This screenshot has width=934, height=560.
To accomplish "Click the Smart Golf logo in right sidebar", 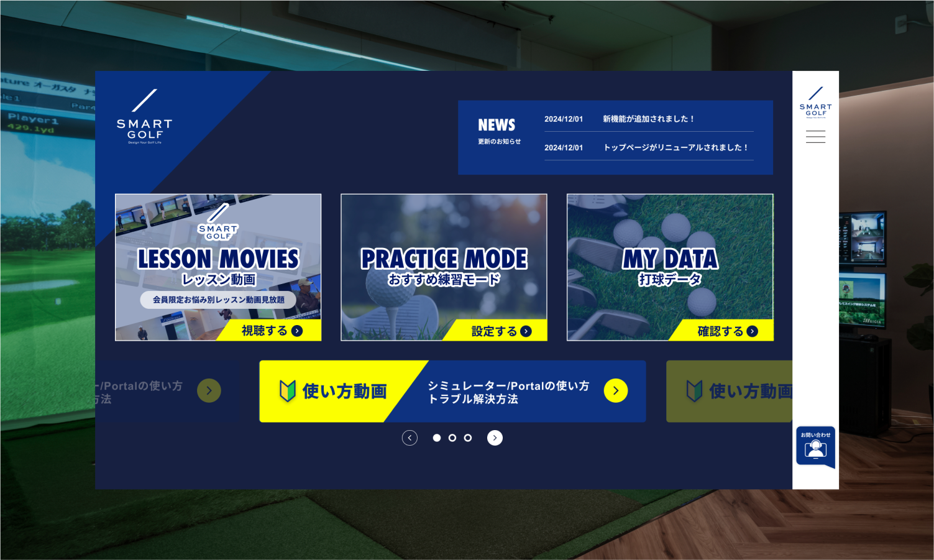I will click(815, 102).
